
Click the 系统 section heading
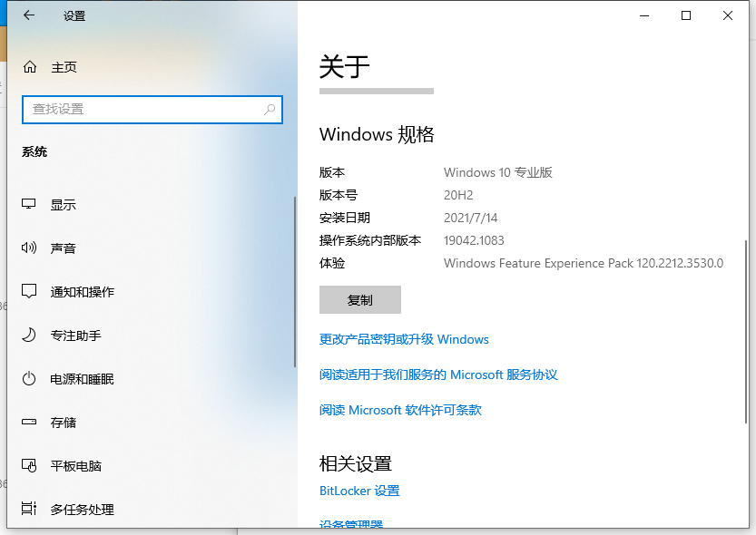[34, 151]
